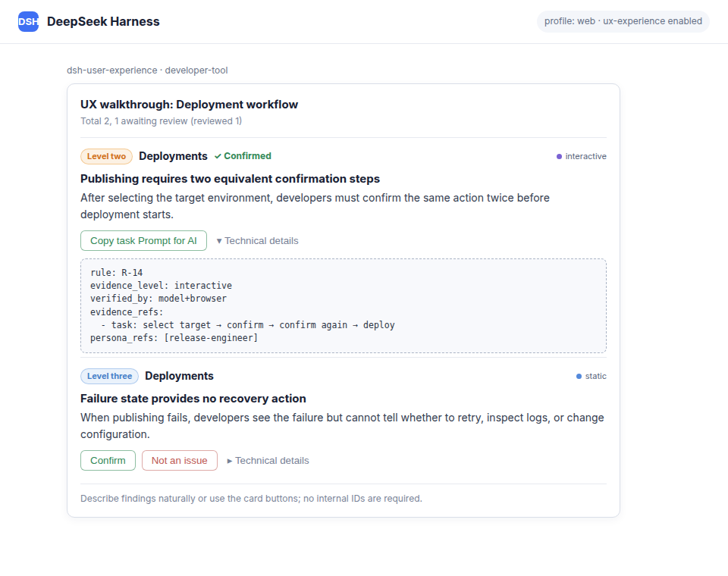The width and height of the screenshot is (728, 576).
Task: Click the task select target confirm line
Action: coord(248,325)
